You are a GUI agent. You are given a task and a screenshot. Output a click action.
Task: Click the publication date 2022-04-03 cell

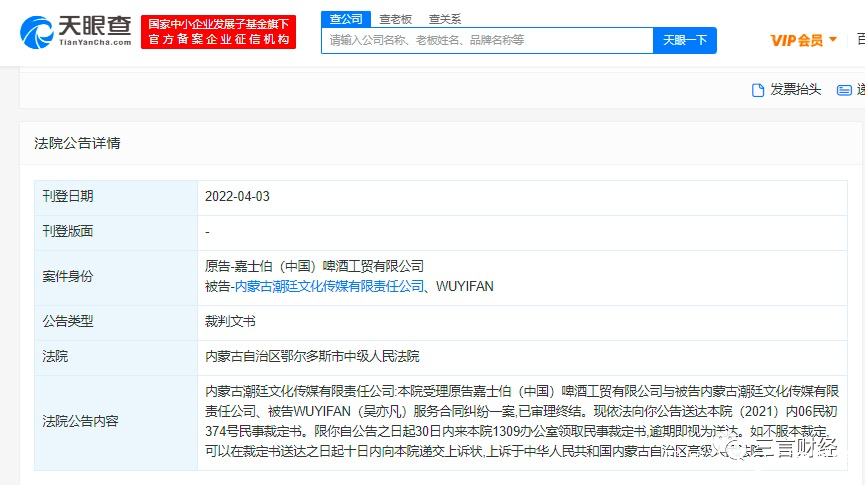522,197
